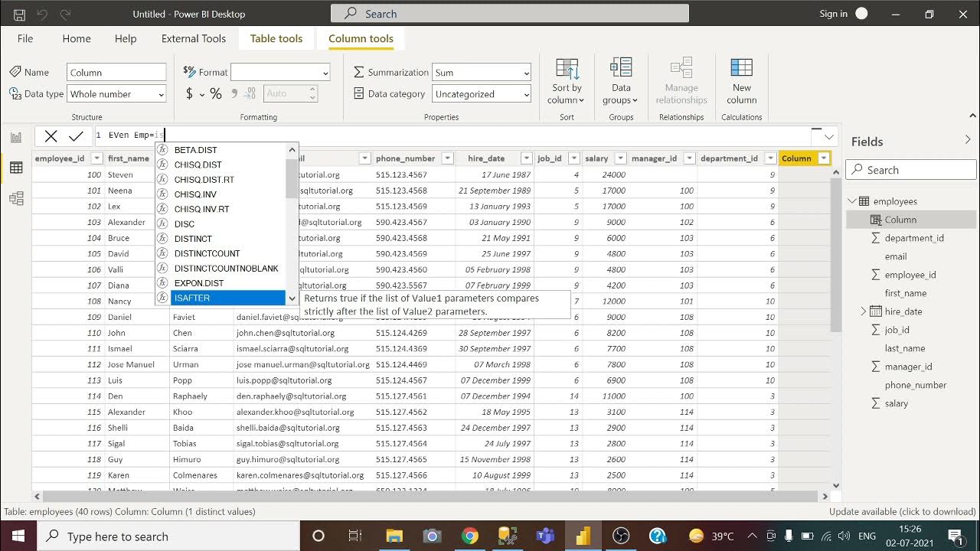Click the Save icon in title bar

pos(19,15)
